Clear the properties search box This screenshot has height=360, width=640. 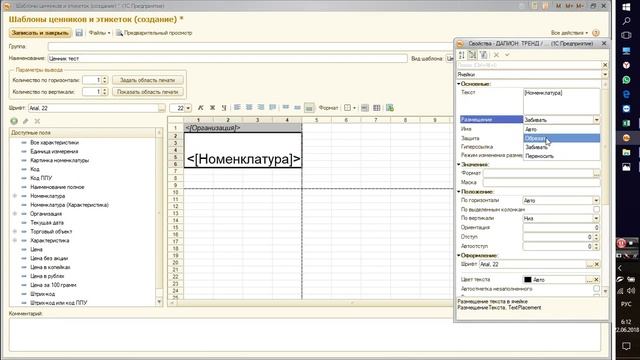605,65
